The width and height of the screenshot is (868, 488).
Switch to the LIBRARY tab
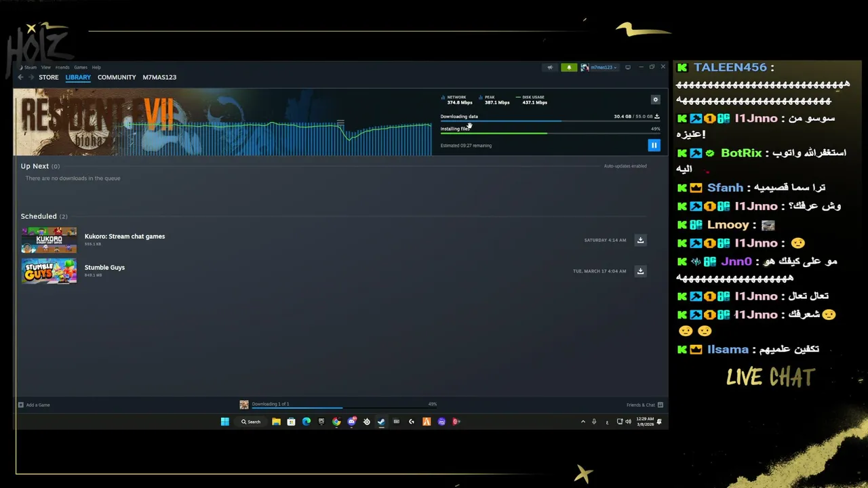click(x=78, y=77)
